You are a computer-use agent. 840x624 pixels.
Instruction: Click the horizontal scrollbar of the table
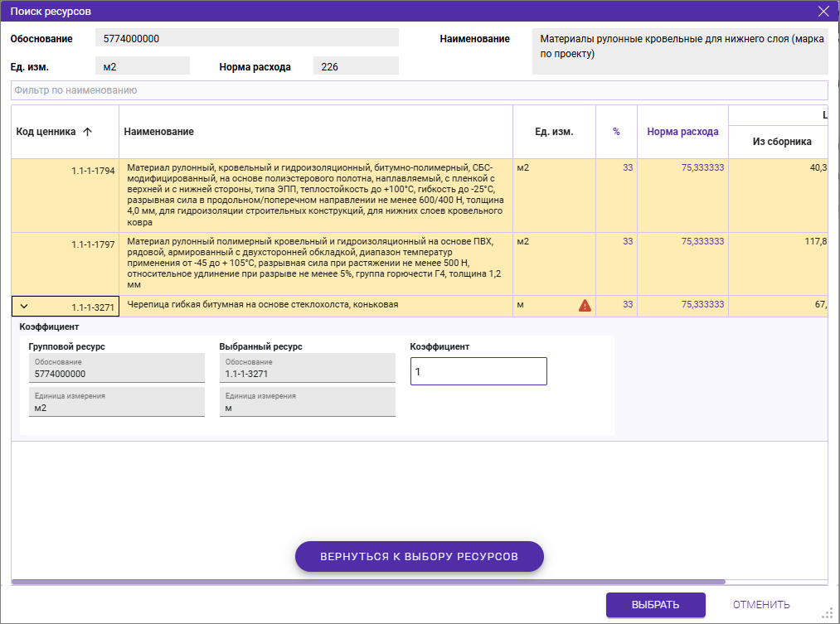(x=368, y=582)
